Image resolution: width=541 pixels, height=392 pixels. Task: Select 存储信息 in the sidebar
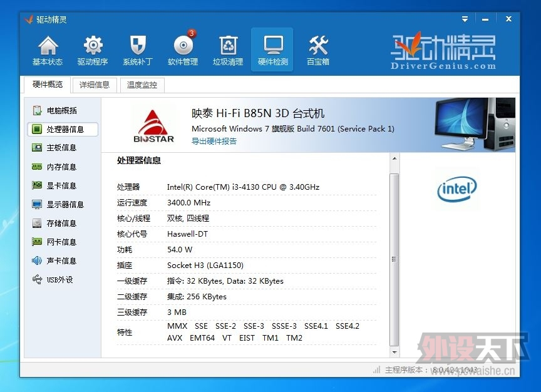point(62,224)
